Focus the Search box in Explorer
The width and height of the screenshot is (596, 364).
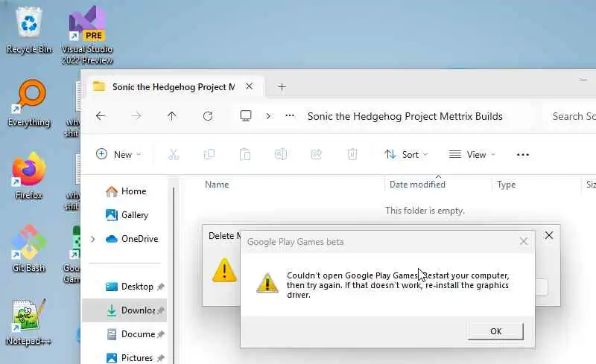click(568, 116)
